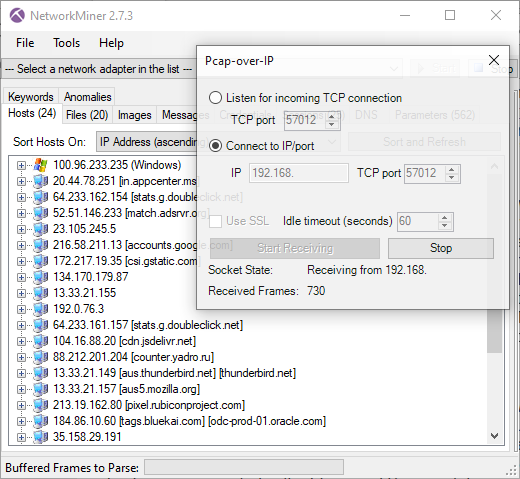Expand the 52.51.146.233 host entry

[x=21, y=213]
